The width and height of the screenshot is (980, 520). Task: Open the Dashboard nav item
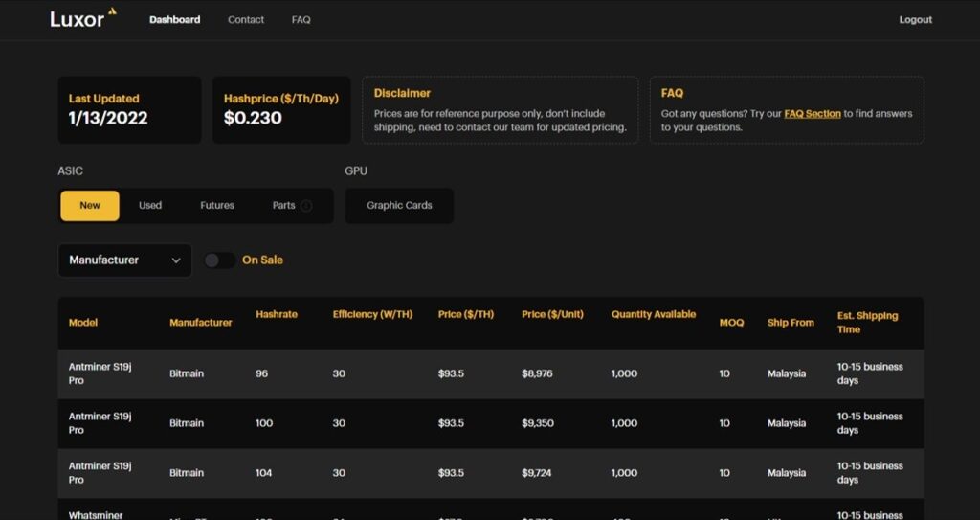point(175,20)
